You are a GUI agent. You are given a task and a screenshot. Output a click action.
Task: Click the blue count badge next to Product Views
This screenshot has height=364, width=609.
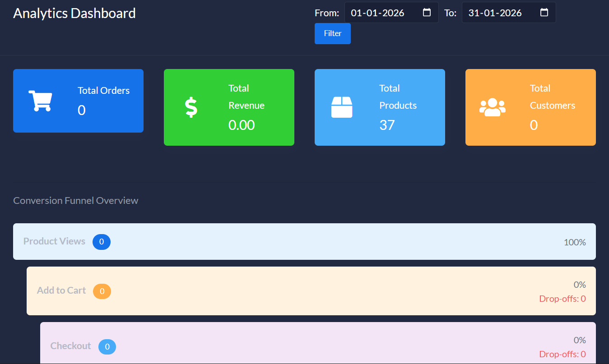click(x=102, y=242)
